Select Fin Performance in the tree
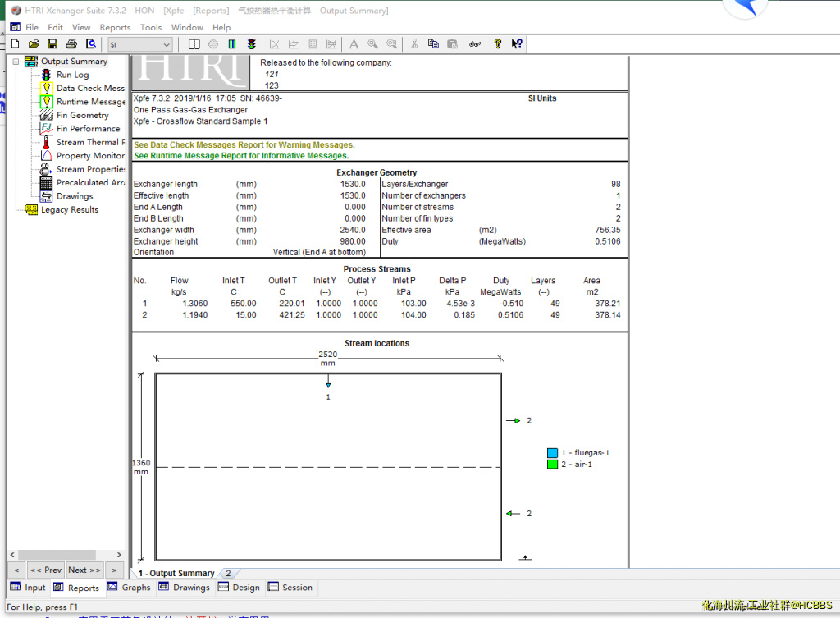The image size is (840, 618). click(89, 129)
